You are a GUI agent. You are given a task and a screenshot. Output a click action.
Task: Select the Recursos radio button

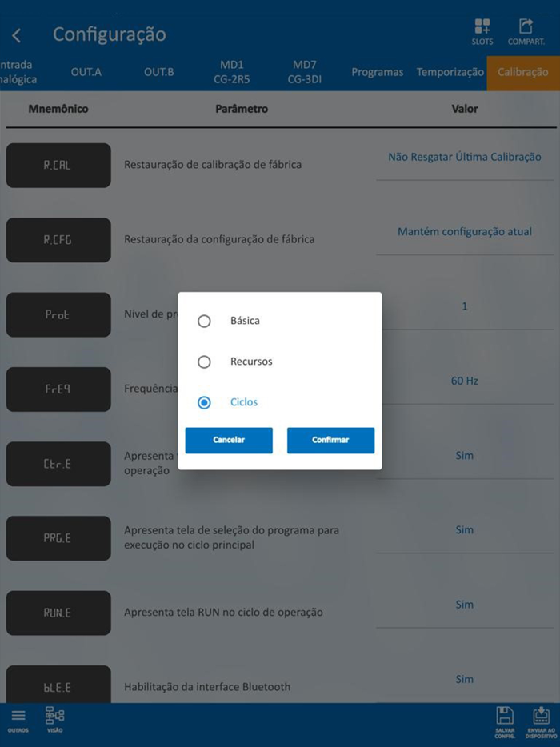pyautogui.click(x=204, y=362)
